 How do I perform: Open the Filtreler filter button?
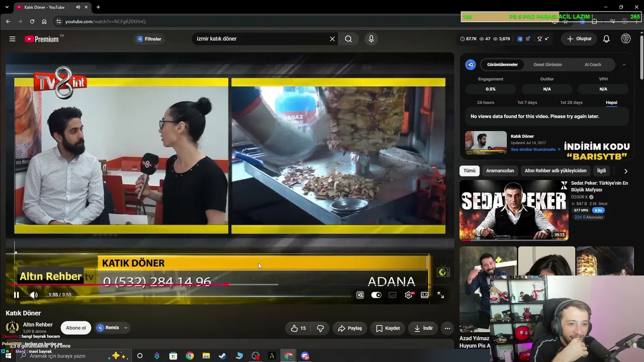(x=149, y=39)
